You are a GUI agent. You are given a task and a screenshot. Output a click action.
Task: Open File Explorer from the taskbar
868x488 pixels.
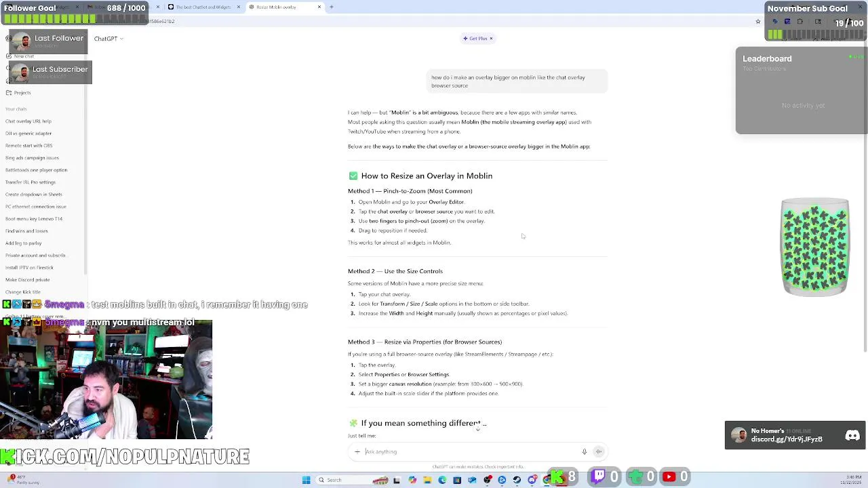[427, 480]
